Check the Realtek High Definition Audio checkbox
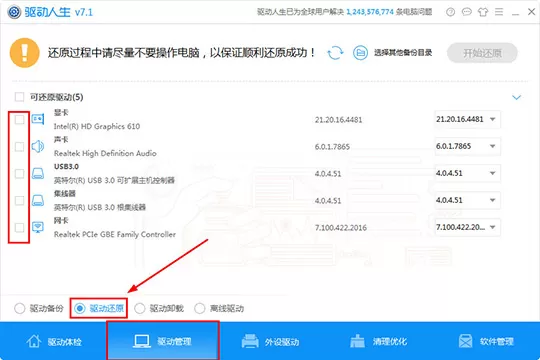Screen dimensions: 540x360 pyautogui.click(x=19, y=147)
